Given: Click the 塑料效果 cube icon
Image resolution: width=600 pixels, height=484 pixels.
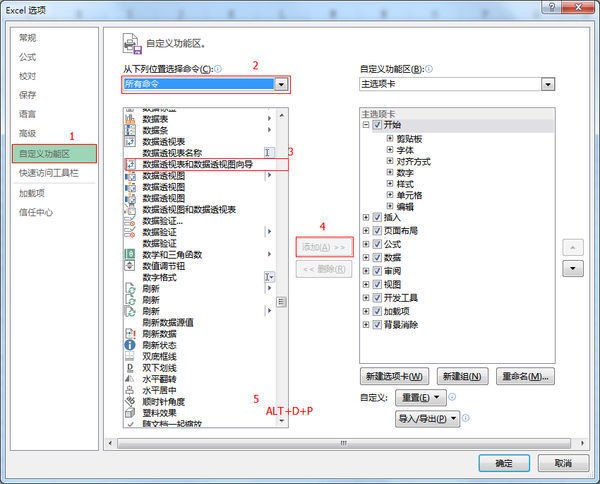Looking at the screenshot, I should coord(130,413).
